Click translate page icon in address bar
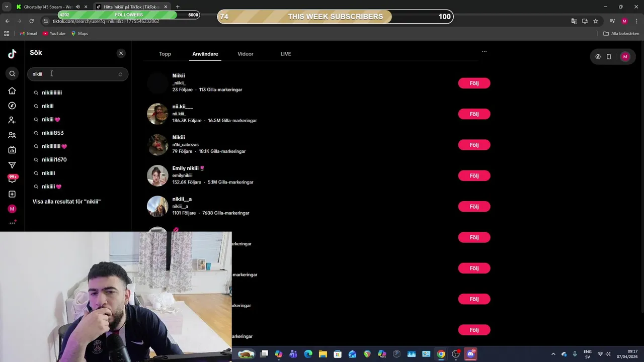Screen dimensions: 644x362 click(574, 21)
